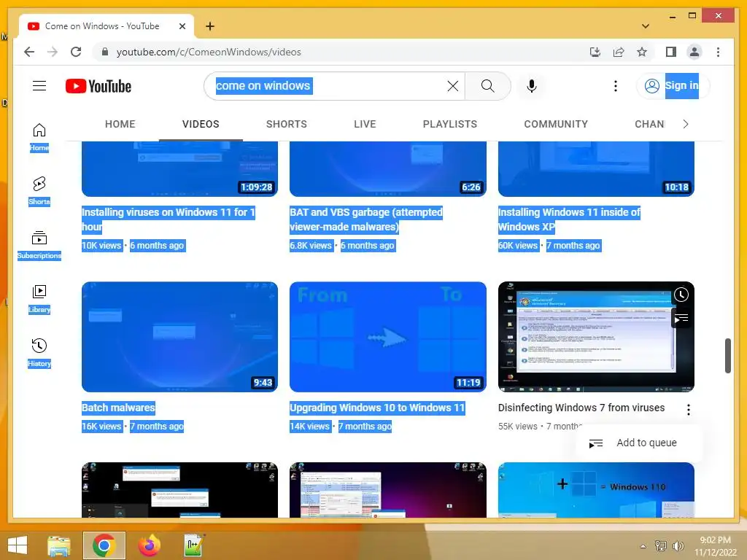Open 'BAT and VBS garbage' video title
The image size is (747, 560).
(x=366, y=219)
